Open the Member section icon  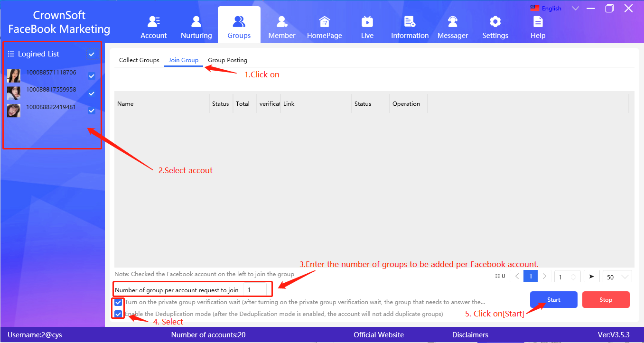pos(282,22)
